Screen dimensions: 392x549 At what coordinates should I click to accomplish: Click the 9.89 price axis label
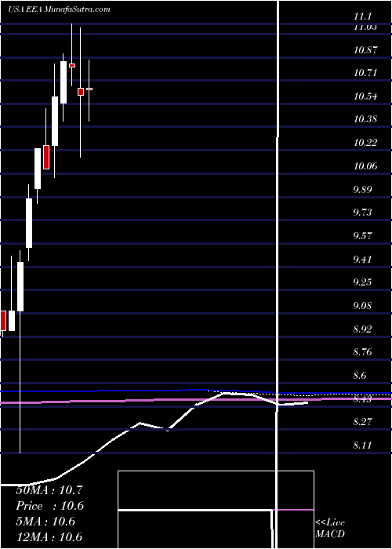click(x=362, y=190)
